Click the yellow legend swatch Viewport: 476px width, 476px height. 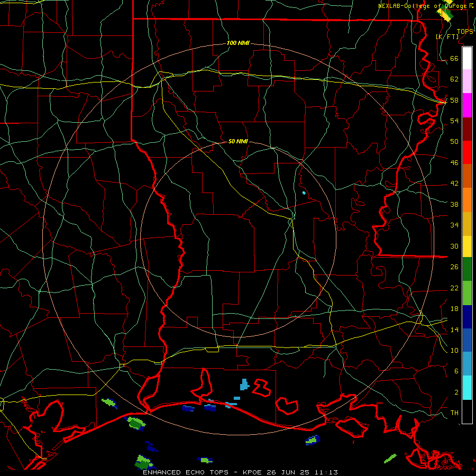click(467, 246)
